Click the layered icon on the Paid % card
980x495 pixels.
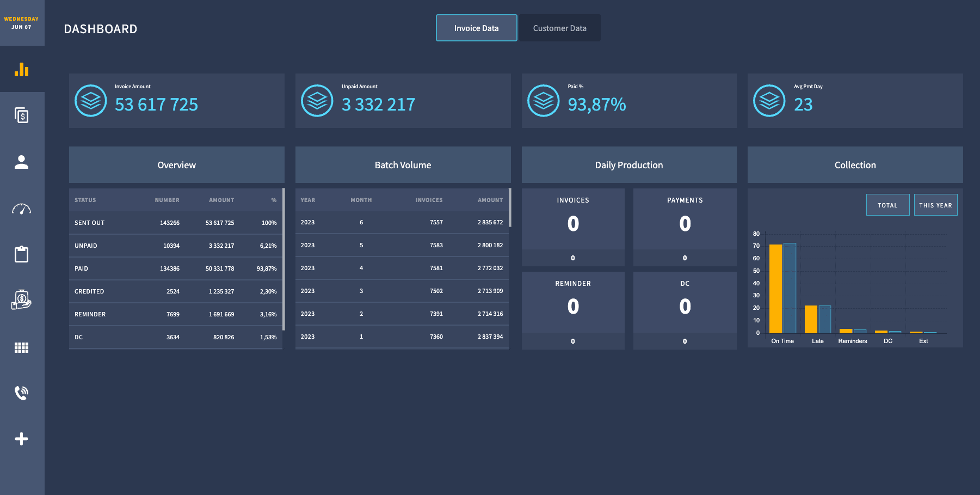tap(543, 101)
